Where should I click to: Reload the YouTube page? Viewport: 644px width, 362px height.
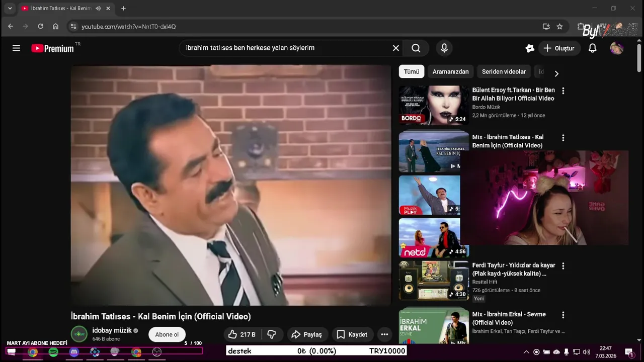click(40, 26)
